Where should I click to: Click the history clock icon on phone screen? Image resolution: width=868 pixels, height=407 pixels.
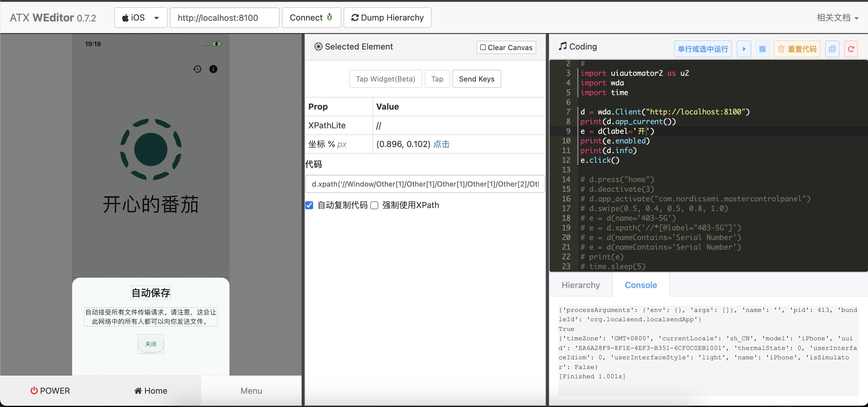[x=197, y=69]
